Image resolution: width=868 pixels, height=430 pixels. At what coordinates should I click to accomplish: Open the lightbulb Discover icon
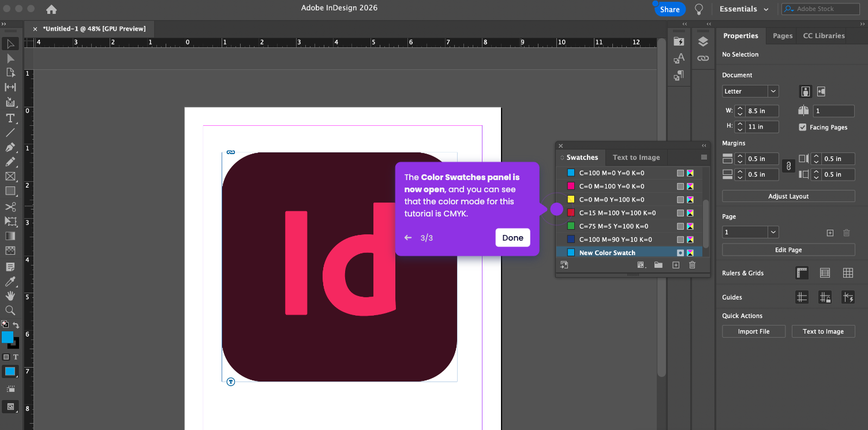click(x=699, y=9)
